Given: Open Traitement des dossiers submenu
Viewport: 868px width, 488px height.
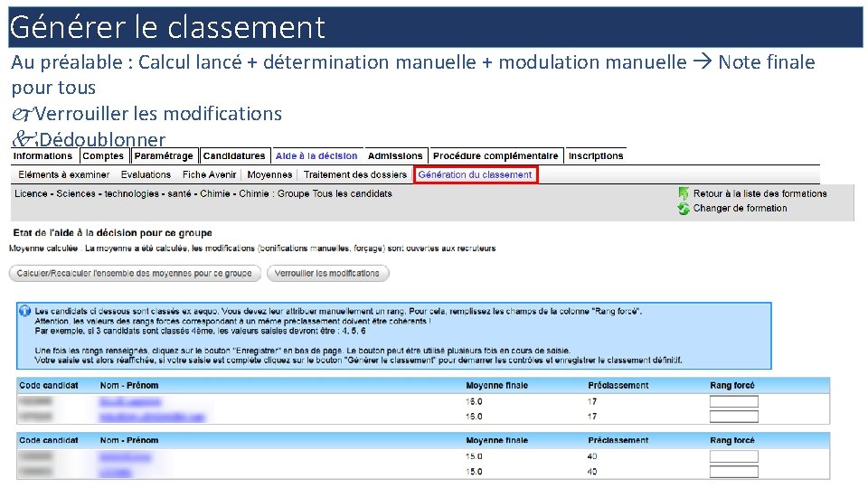Looking at the screenshot, I should coord(354,174).
